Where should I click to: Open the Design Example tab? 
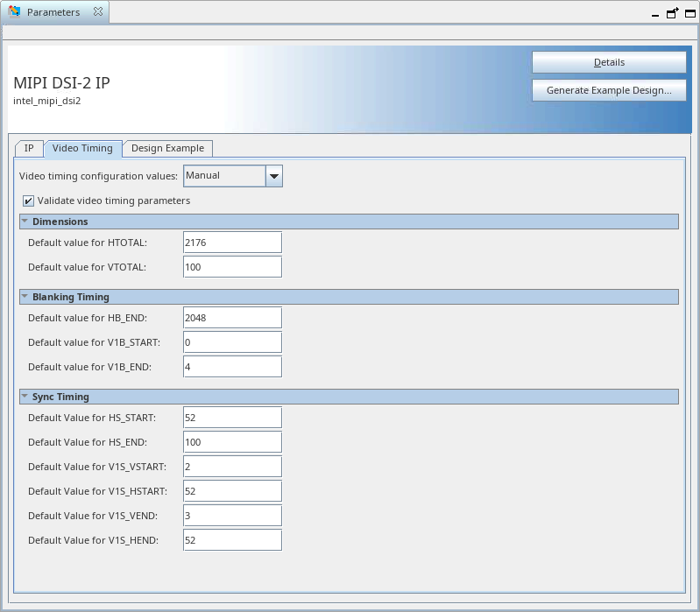(168, 148)
